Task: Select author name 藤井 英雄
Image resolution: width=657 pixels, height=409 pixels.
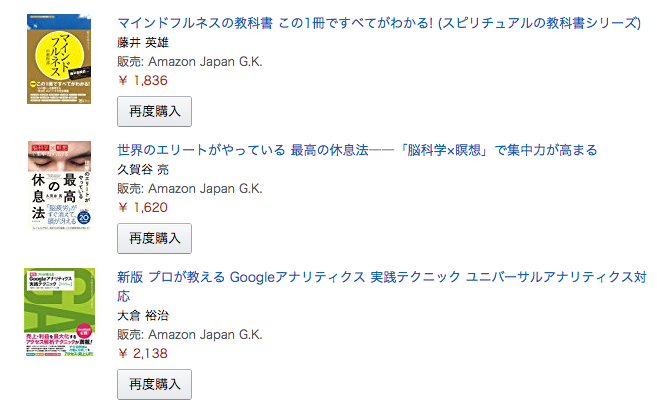Action: 143,43
